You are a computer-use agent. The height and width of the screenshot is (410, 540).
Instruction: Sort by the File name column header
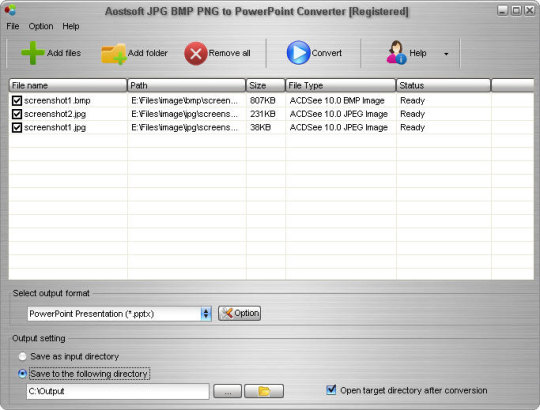point(68,85)
